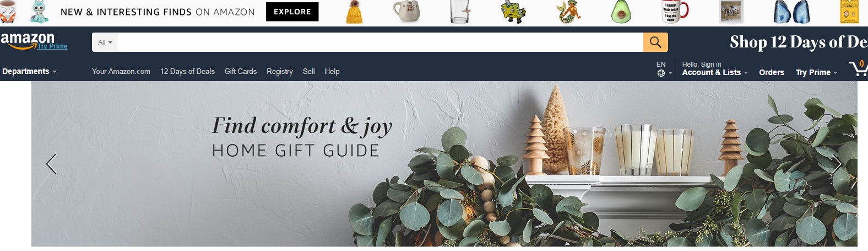Go to previous banner slide arrow

51,164
